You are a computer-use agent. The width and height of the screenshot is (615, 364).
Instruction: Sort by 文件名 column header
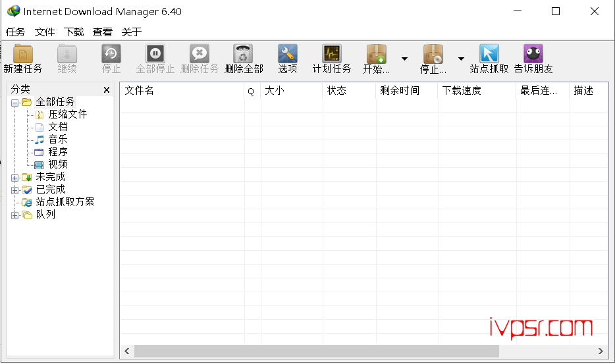coord(182,91)
